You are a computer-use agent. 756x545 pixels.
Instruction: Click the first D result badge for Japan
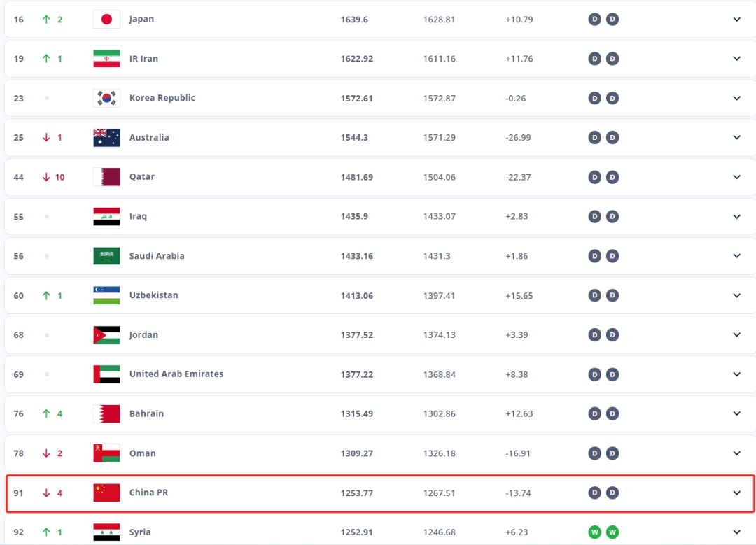click(x=594, y=19)
